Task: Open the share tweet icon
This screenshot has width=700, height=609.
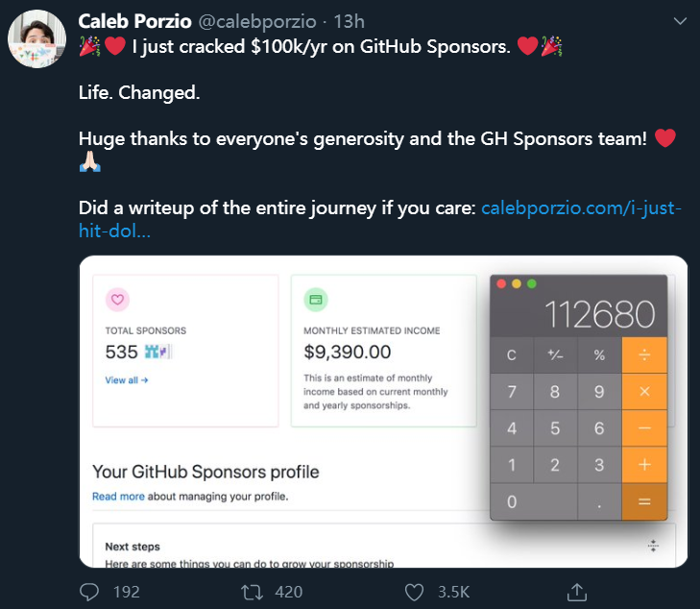Action: tap(576, 591)
